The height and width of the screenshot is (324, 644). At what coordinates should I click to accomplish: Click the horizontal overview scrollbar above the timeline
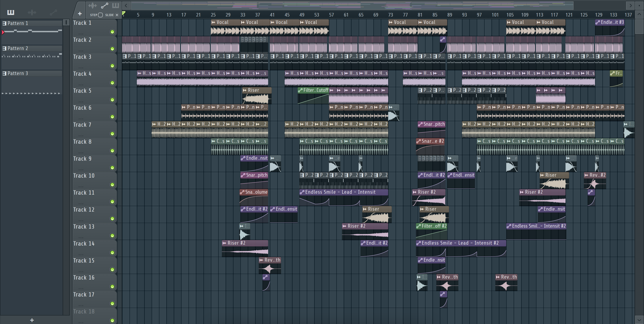point(352,5)
